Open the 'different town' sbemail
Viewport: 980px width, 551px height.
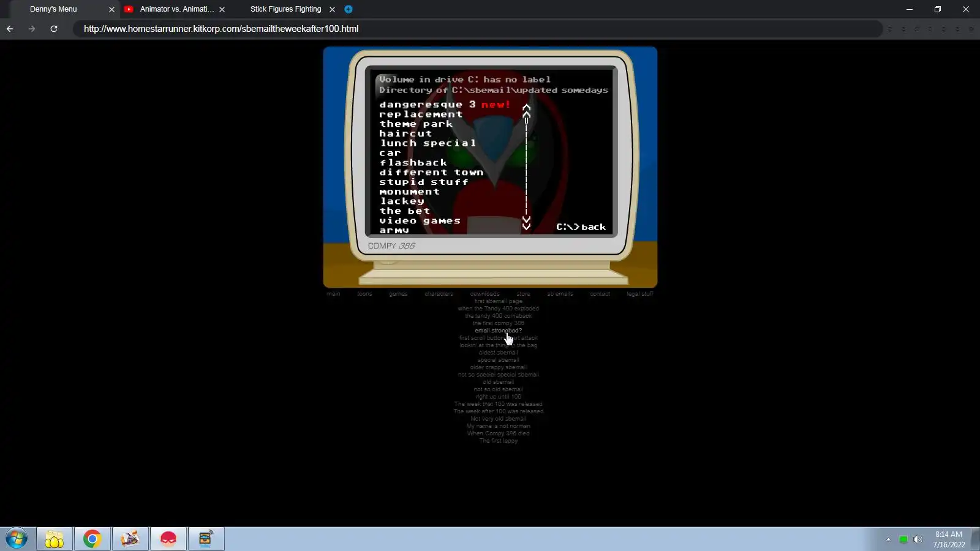point(431,173)
